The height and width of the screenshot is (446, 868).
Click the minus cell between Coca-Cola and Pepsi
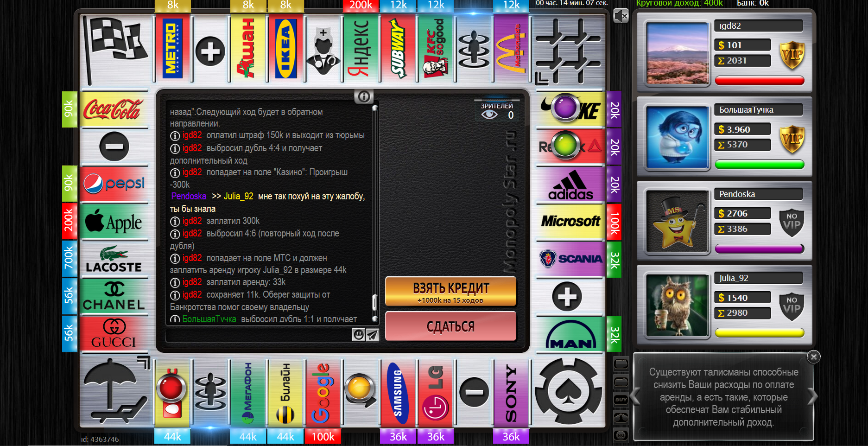[114, 147]
